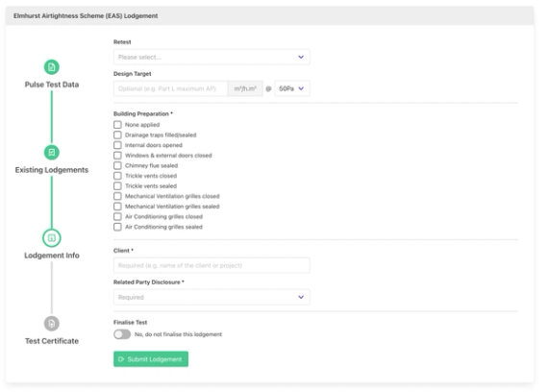Tick the Chimney flue sealed checkbox
This screenshot has height=392, width=548.
(x=118, y=165)
